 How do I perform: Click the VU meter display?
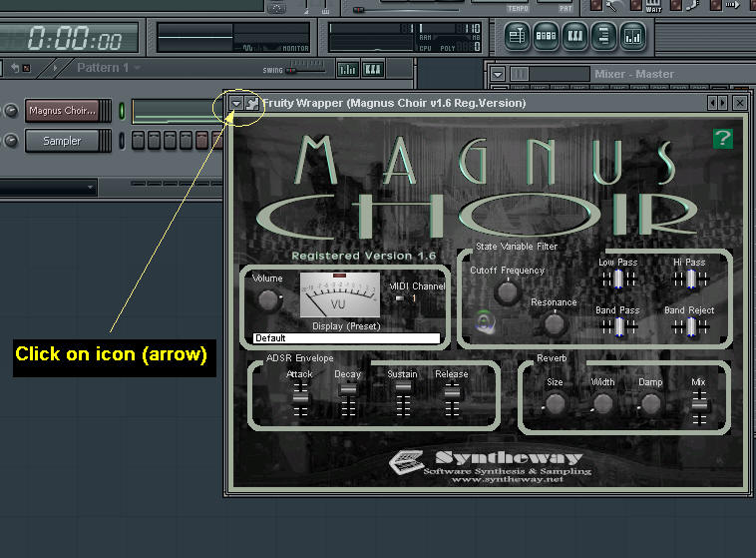[340, 294]
